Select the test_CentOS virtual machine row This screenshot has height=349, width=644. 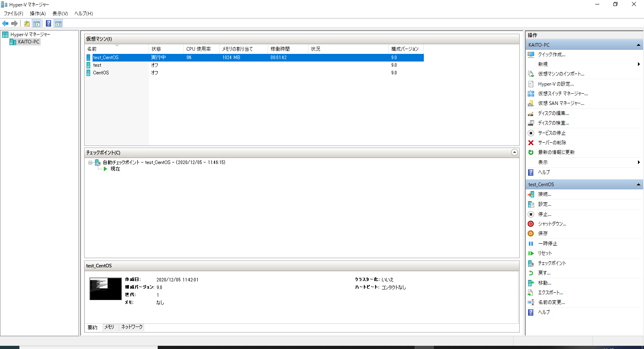(254, 57)
